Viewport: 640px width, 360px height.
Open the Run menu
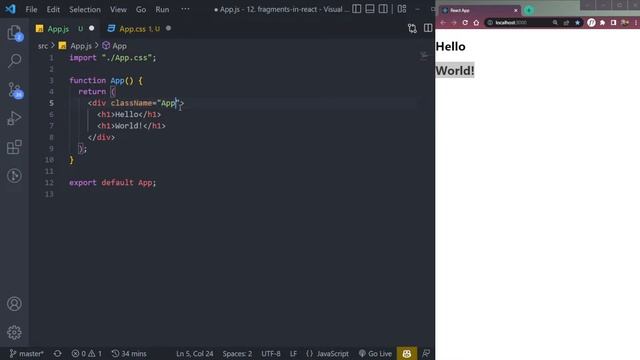(162, 9)
